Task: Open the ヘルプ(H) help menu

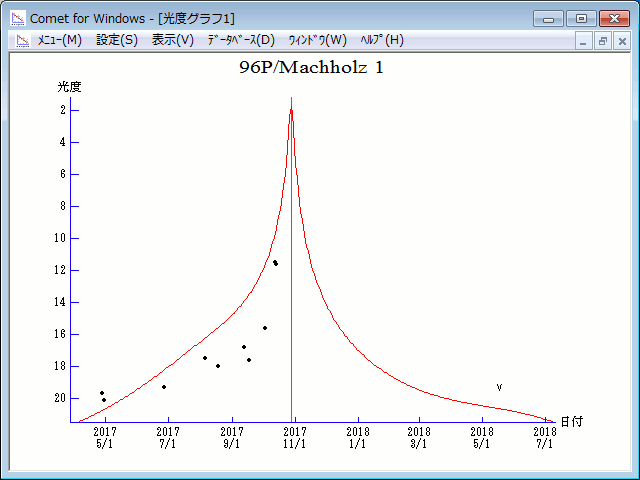Action: [382, 40]
